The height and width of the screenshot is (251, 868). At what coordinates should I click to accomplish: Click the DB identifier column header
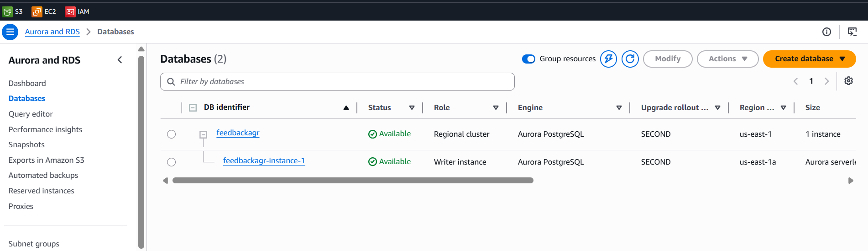[227, 107]
